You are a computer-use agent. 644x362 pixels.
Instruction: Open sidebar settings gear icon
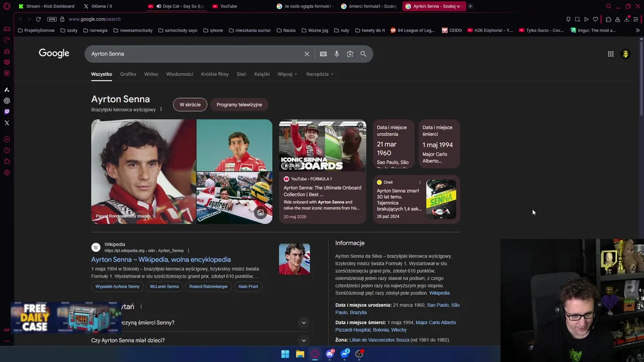[x=7, y=172]
